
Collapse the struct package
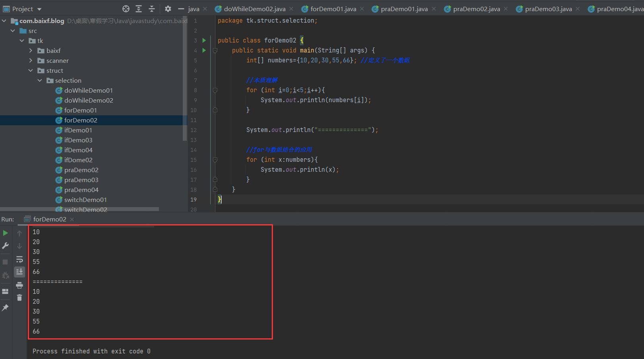pos(31,70)
